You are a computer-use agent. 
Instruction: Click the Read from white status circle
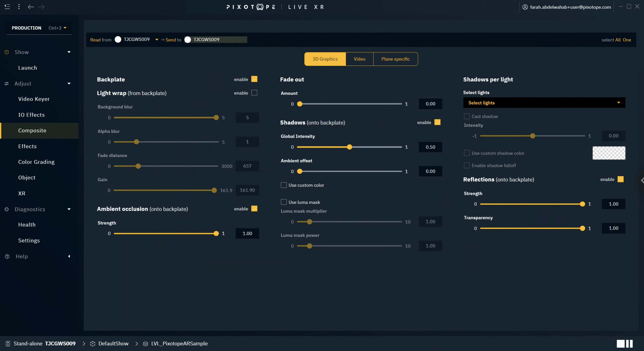118,40
